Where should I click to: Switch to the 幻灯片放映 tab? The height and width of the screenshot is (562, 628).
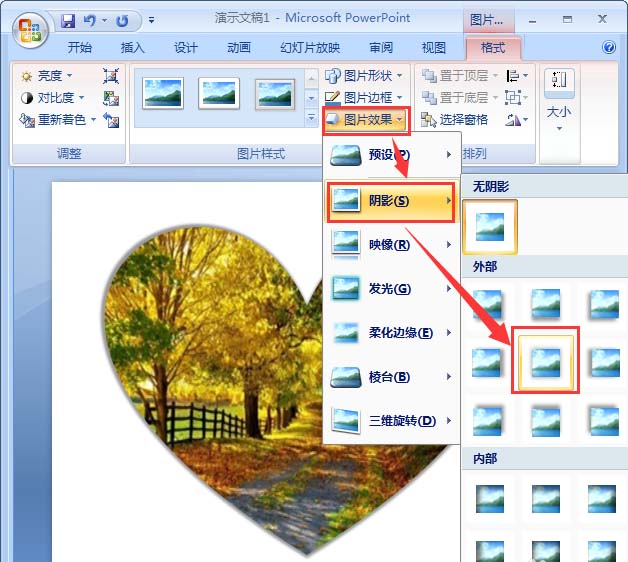tap(310, 48)
